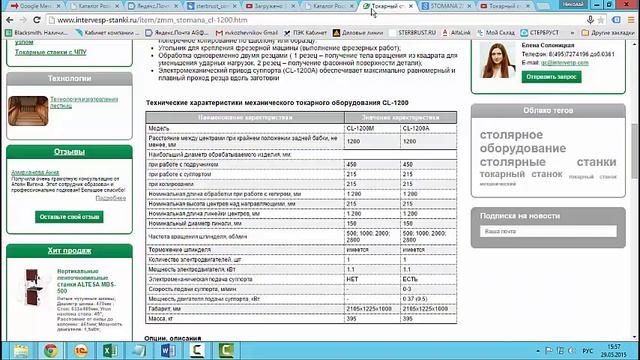The height and width of the screenshot is (360, 640).
Task: Open File Explorer from the taskbar
Action: 20,351
